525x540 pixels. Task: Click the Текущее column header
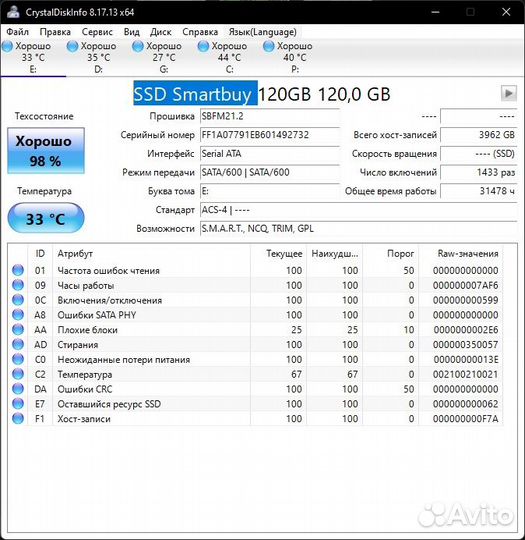pyautogui.click(x=279, y=254)
